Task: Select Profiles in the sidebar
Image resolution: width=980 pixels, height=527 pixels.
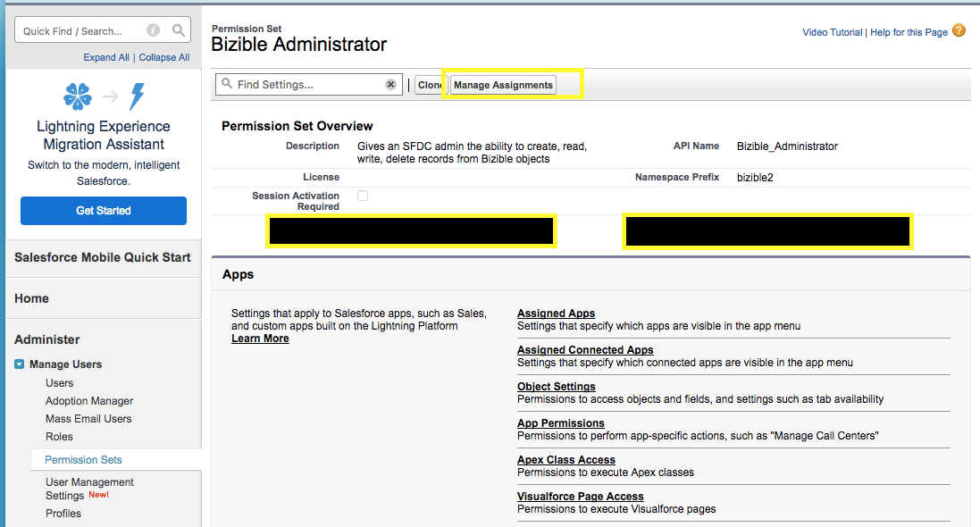Action: click(63, 513)
